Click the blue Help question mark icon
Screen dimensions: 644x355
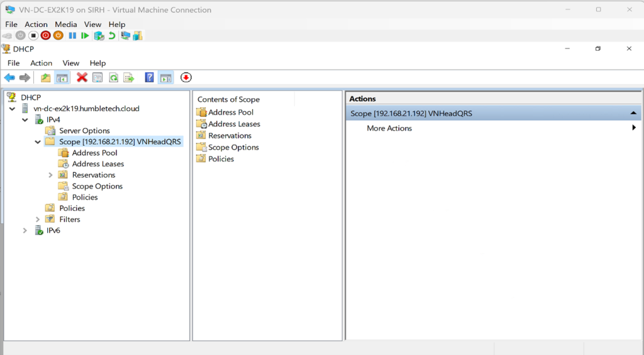pyautogui.click(x=149, y=77)
